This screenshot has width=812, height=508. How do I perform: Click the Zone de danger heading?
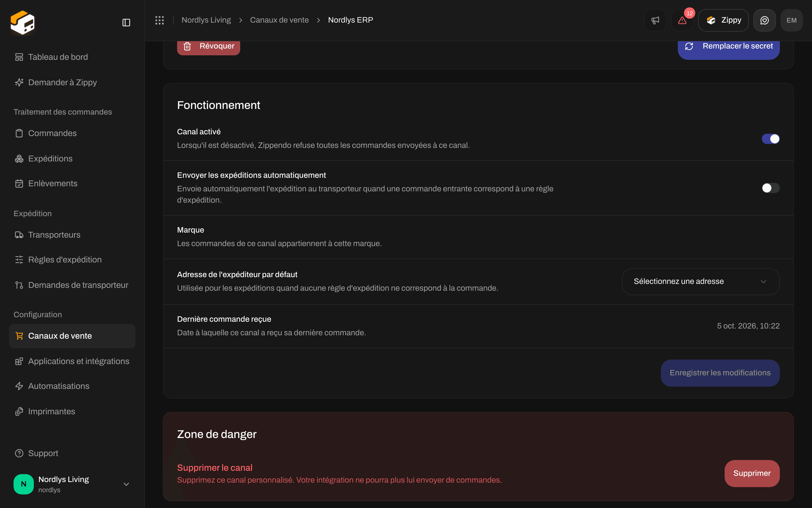(x=217, y=434)
